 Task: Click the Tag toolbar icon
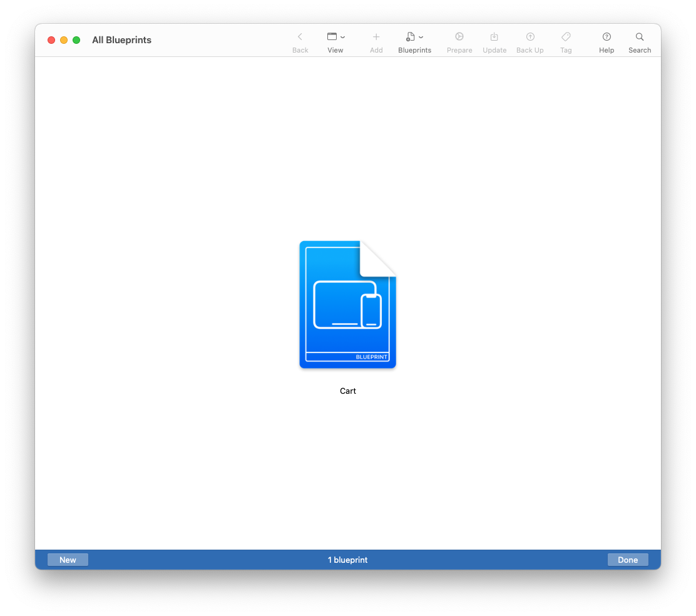[566, 37]
